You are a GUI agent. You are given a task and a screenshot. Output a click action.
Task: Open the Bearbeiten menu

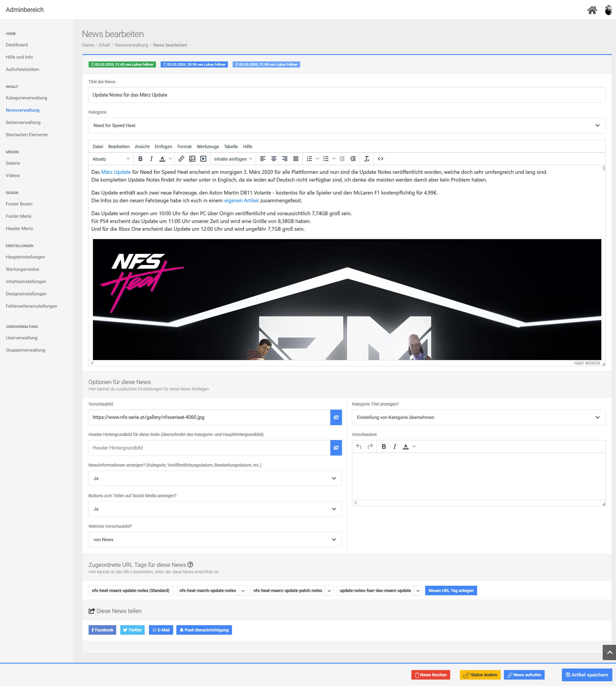coord(119,147)
